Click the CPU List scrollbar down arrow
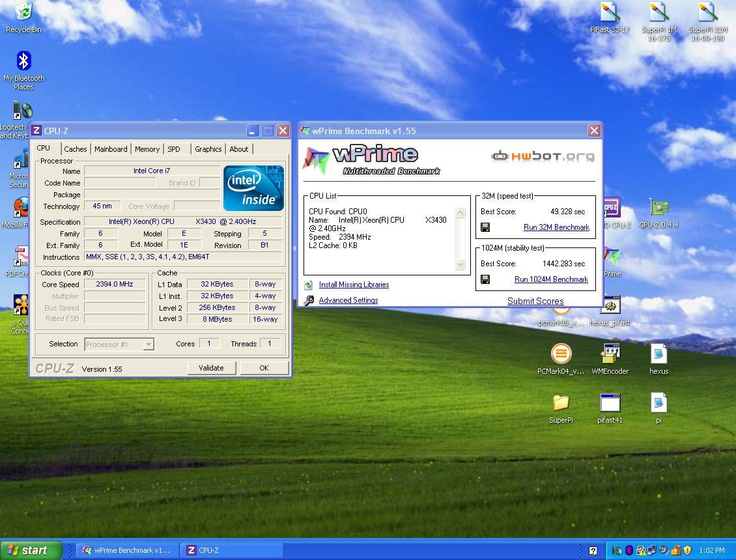This screenshot has height=560, width=736. coord(460,265)
